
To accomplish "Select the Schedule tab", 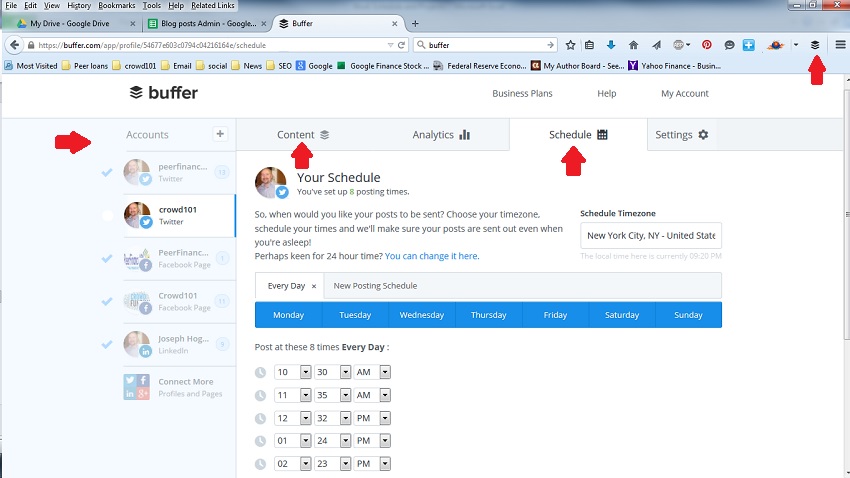I will [578, 134].
